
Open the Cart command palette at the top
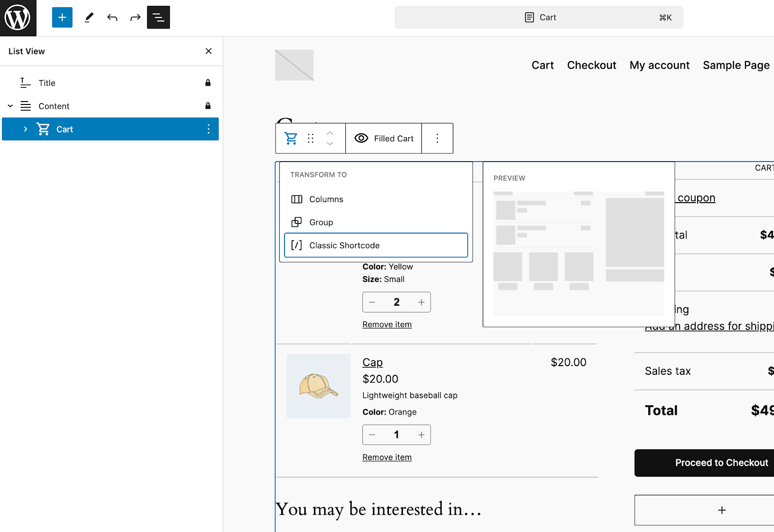pos(539,17)
